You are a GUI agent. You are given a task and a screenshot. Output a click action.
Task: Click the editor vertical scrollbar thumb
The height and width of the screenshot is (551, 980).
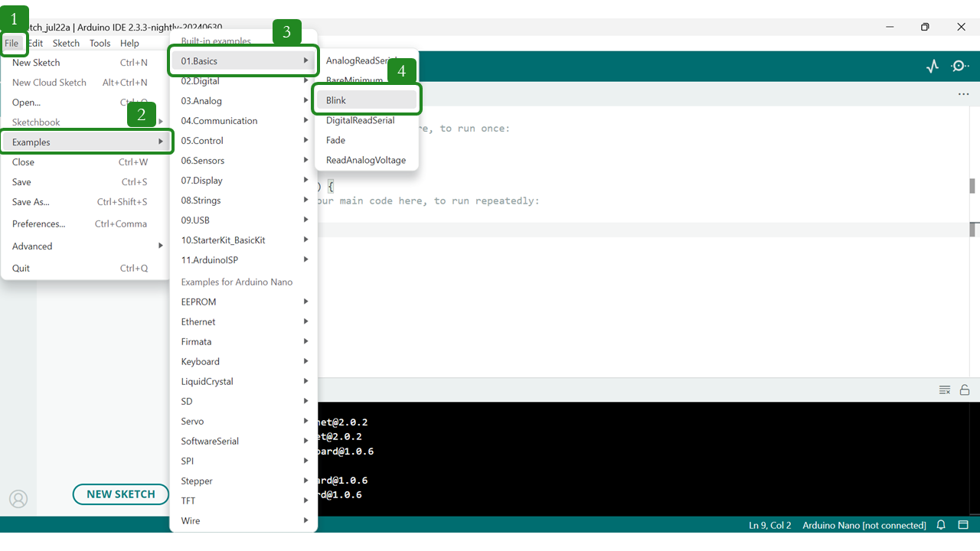pyautogui.click(x=972, y=186)
